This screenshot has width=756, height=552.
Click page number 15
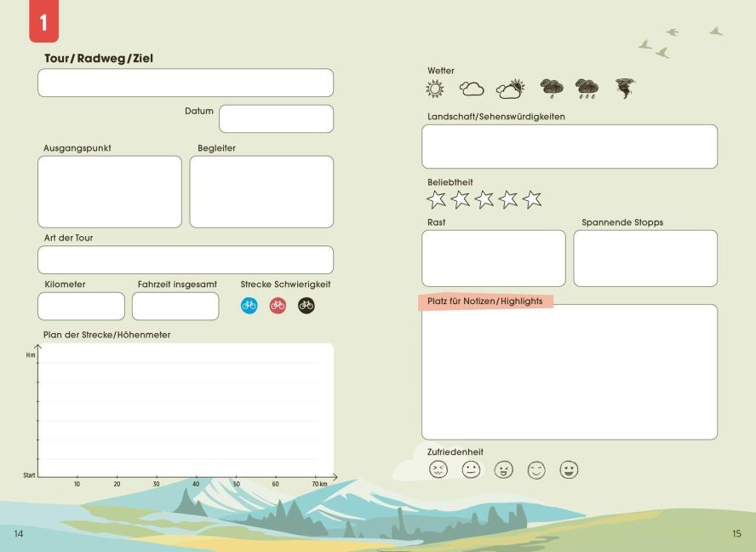pos(736,533)
